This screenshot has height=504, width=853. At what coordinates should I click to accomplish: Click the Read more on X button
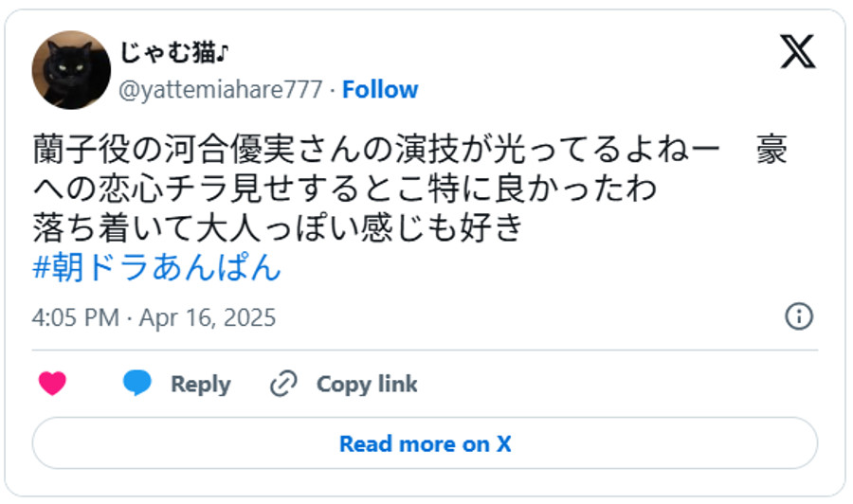coord(425,443)
